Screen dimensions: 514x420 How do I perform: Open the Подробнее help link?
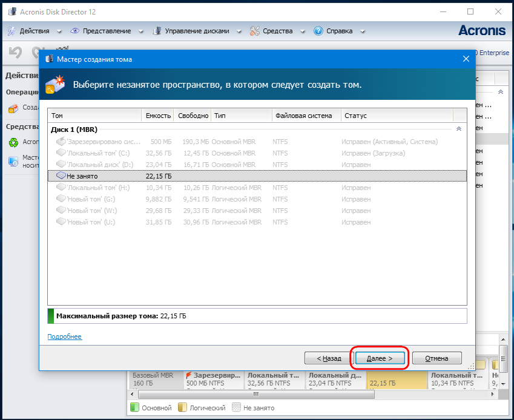tap(64, 336)
